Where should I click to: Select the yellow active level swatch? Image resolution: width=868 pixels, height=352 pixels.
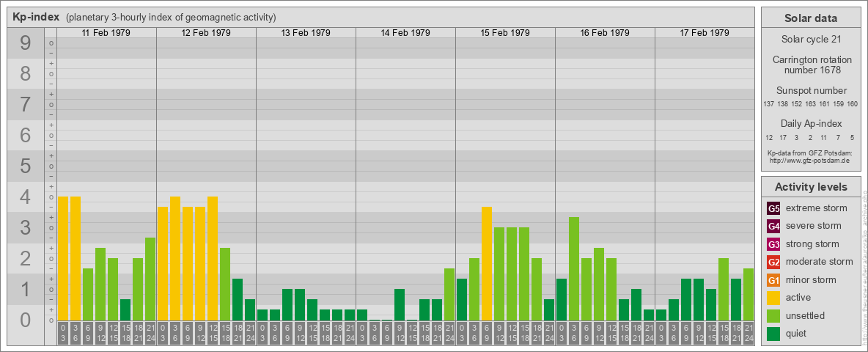coord(773,298)
